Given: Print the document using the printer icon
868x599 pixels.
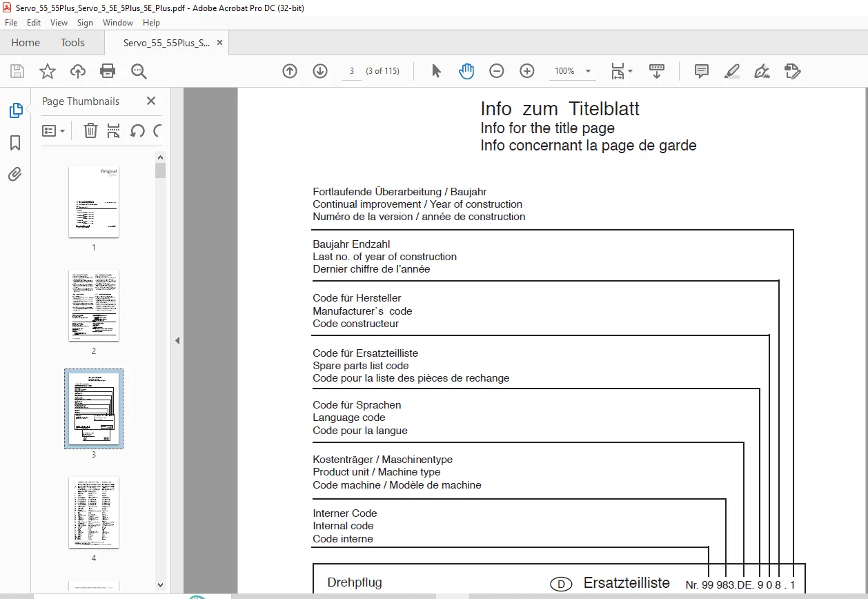Looking at the screenshot, I should [108, 71].
